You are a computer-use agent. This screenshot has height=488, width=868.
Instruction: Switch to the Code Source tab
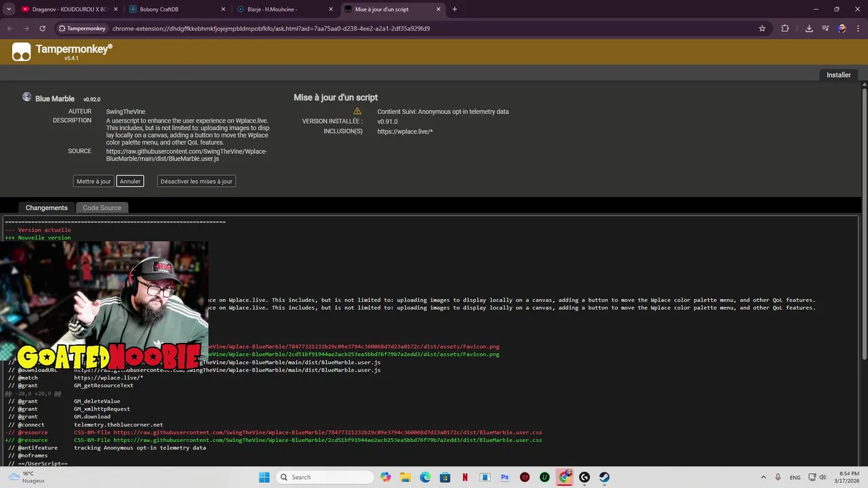pyautogui.click(x=102, y=207)
